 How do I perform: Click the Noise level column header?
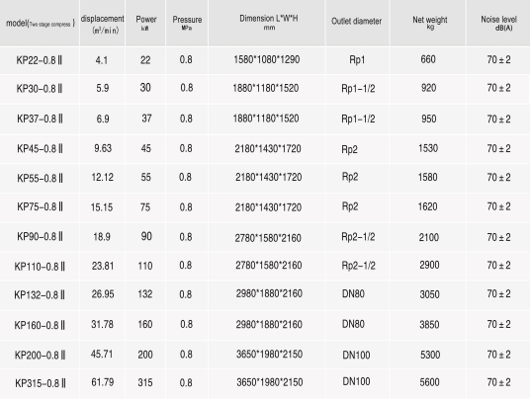tap(498, 23)
